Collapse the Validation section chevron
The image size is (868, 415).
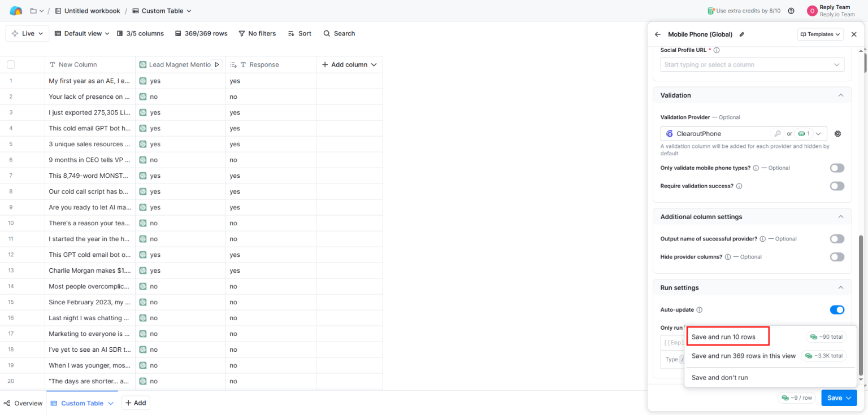click(840, 95)
